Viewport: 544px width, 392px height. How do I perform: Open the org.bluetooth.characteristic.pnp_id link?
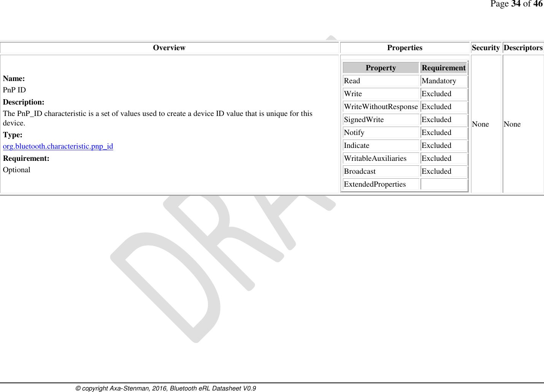[x=58, y=146]
